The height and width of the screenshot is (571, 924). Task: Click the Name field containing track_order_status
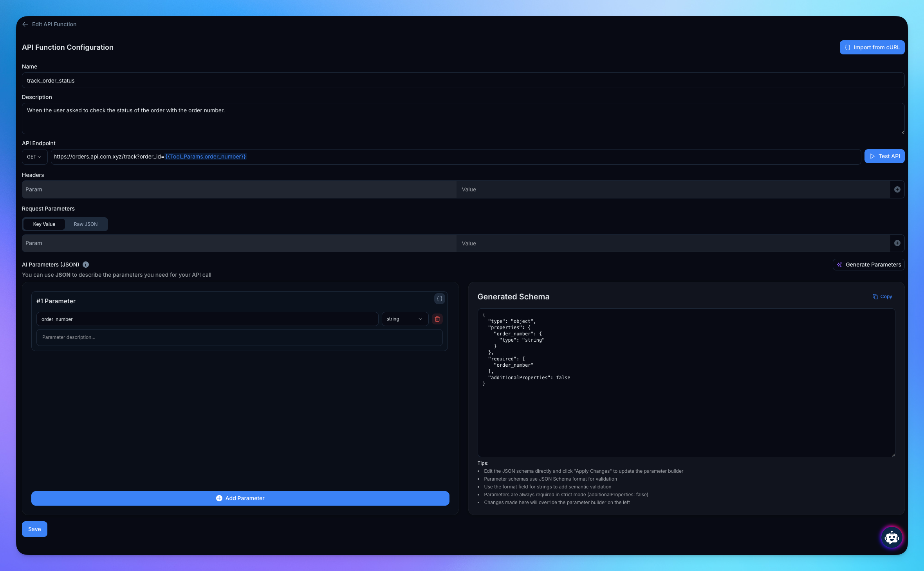coord(463,81)
